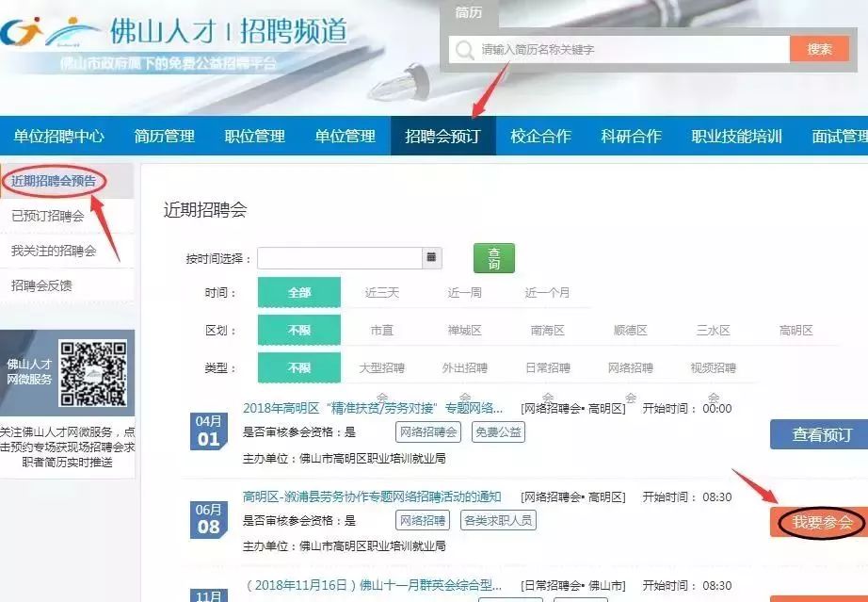Select the 全部 time filter
The height and width of the screenshot is (602, 868).
(x=299, y=292)
